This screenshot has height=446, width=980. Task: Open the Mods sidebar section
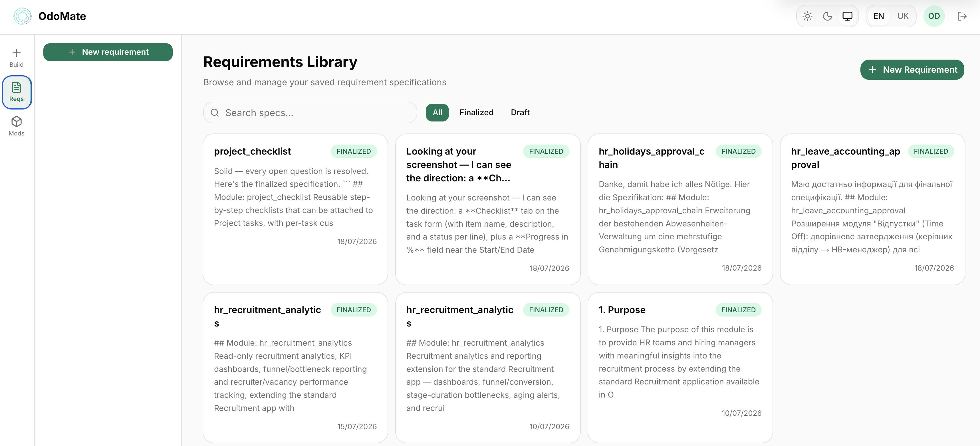(16, 126)
